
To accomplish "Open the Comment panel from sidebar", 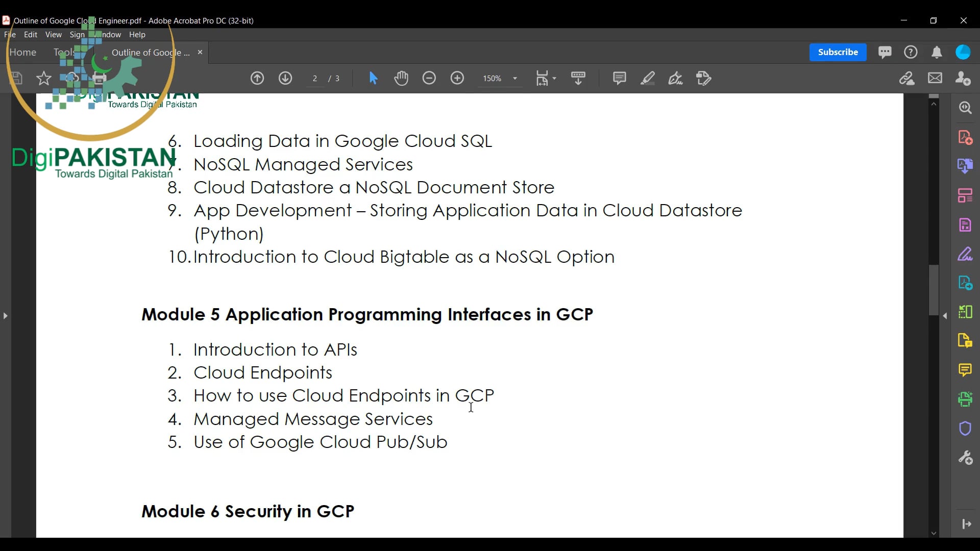I will (965, 370).
